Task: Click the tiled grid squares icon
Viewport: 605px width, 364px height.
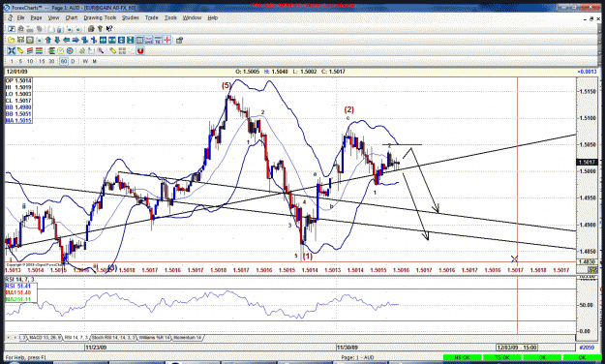Action: coord(122,50)
